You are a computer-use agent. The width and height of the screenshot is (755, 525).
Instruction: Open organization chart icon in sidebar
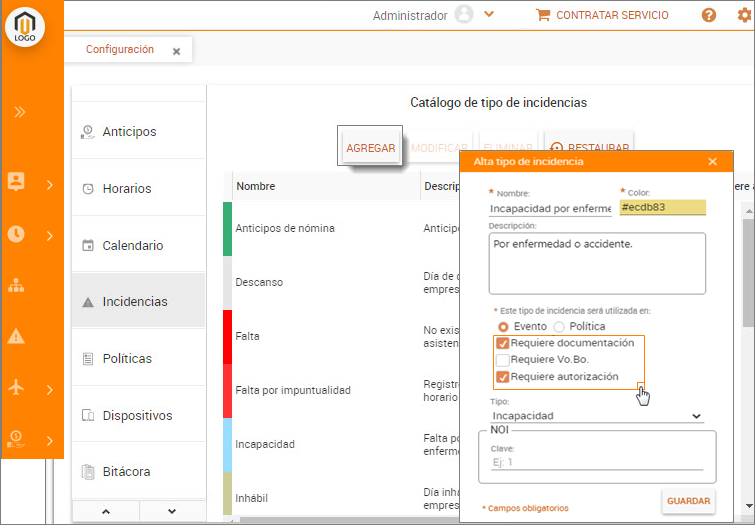pyautogui.click(x=16, y=285)
